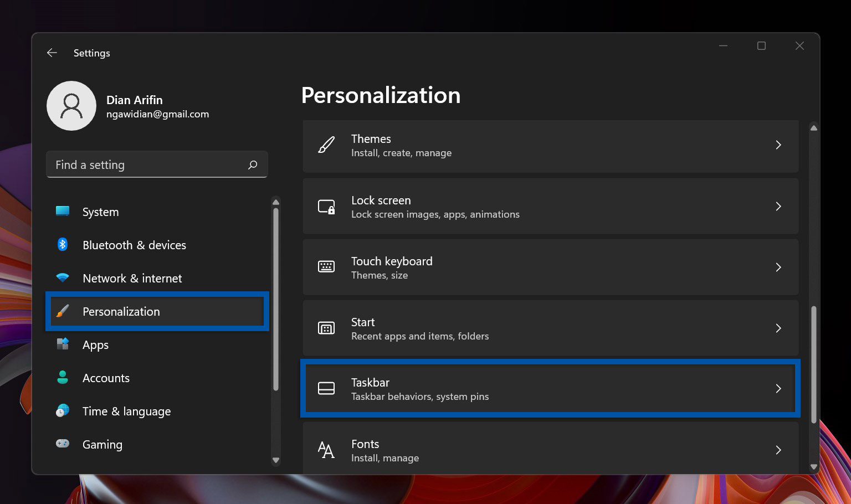Click the Bluetooth icon in sidebar

(63, 244)
